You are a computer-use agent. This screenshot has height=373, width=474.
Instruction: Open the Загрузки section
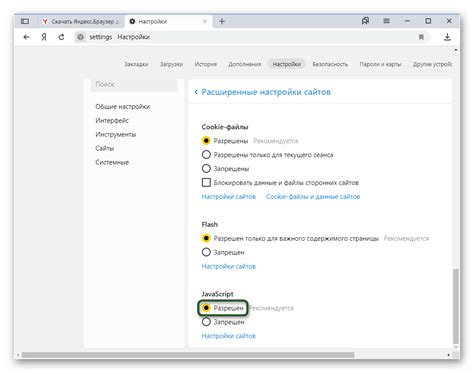tap(171, 64)
